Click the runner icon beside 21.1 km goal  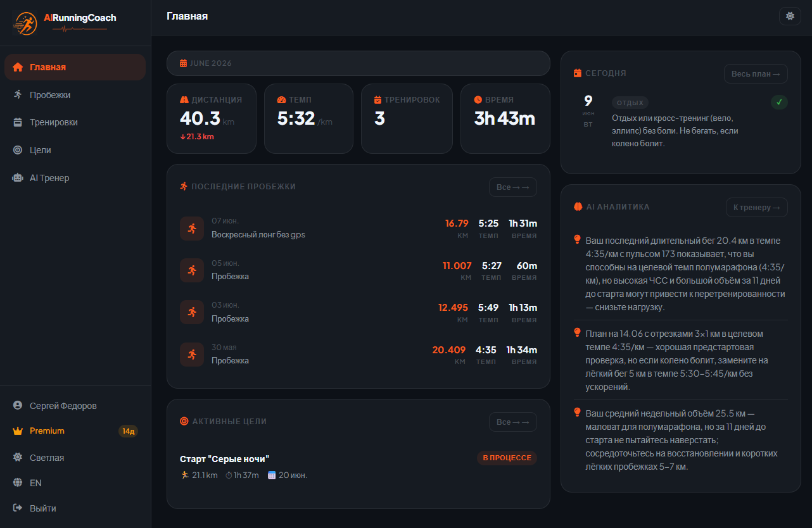click(184, 475)
